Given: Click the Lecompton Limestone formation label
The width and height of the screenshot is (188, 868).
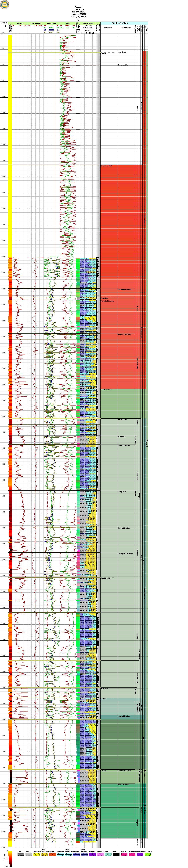Looking at the screenshot, I should [x=125, y=554].
